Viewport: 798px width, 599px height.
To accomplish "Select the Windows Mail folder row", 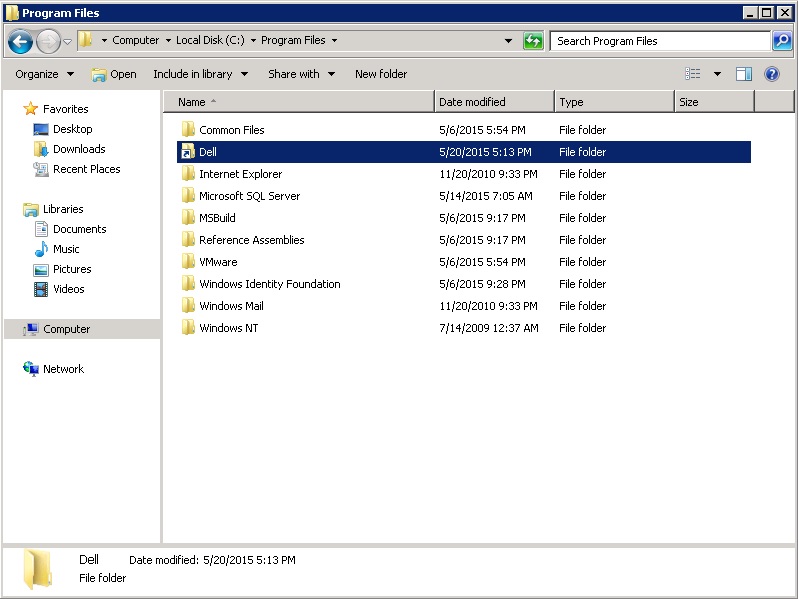I will 231,306.
